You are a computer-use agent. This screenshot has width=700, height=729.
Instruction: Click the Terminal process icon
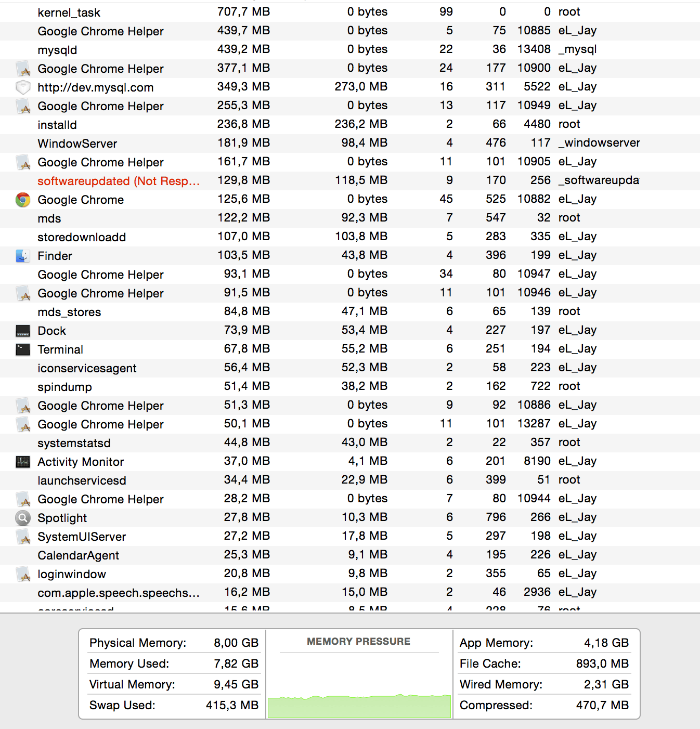(x=23, y=349)
